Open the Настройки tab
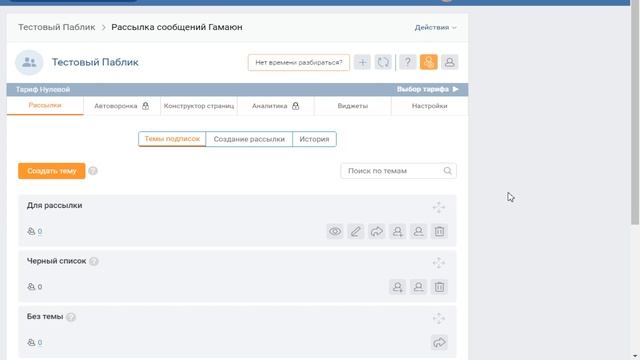Image resolution: width=640 pixels, height=360 pixels. tap(429, 106)
